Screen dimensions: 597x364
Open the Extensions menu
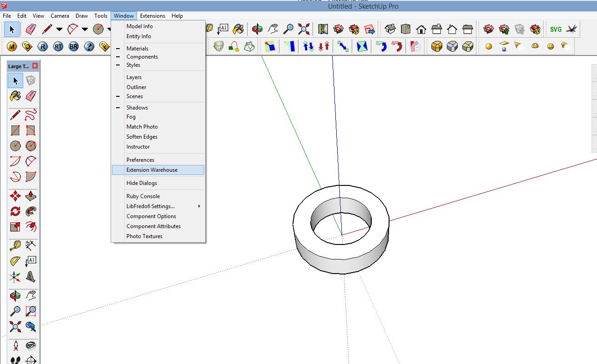click(x=152, y=15)
